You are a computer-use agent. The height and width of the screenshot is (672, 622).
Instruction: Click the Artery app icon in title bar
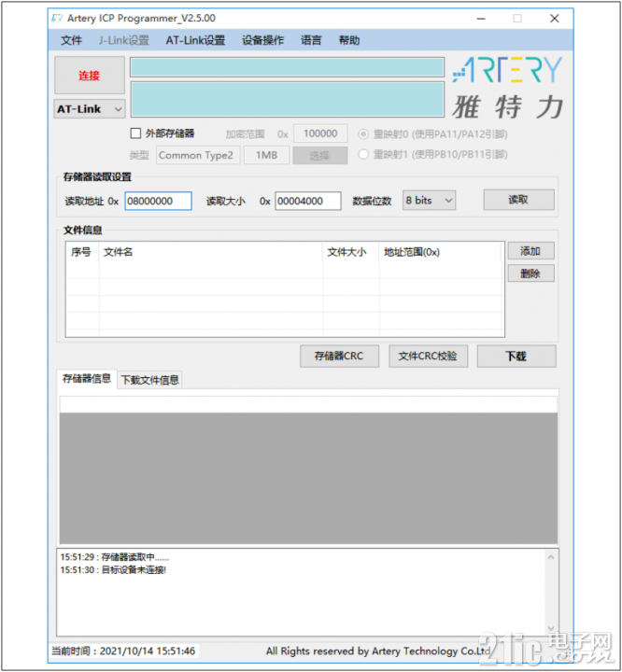point(57,19)
